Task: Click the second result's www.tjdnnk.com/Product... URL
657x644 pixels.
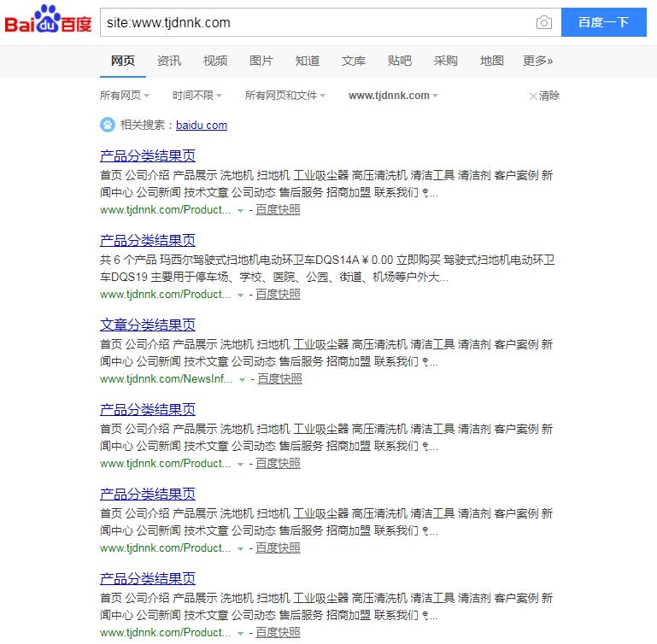Action: click(x=165, y=294)
